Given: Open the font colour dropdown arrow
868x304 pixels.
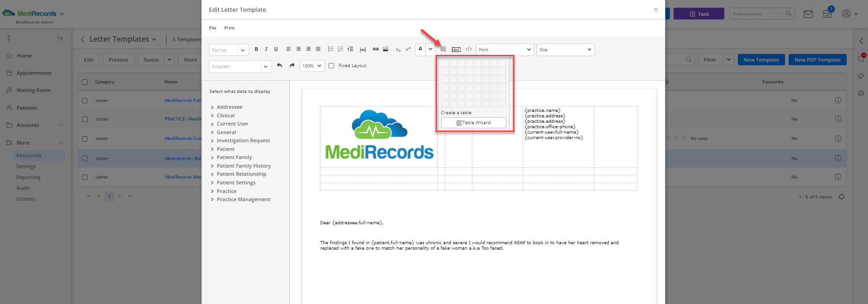Looking at the screenshot, I should tap(431, 49).
